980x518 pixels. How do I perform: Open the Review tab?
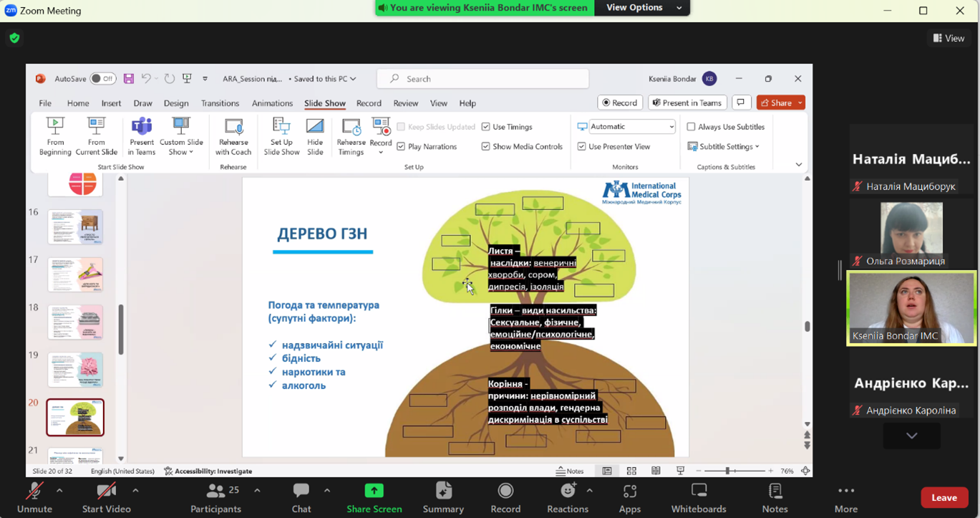click(x=405, y=103)
